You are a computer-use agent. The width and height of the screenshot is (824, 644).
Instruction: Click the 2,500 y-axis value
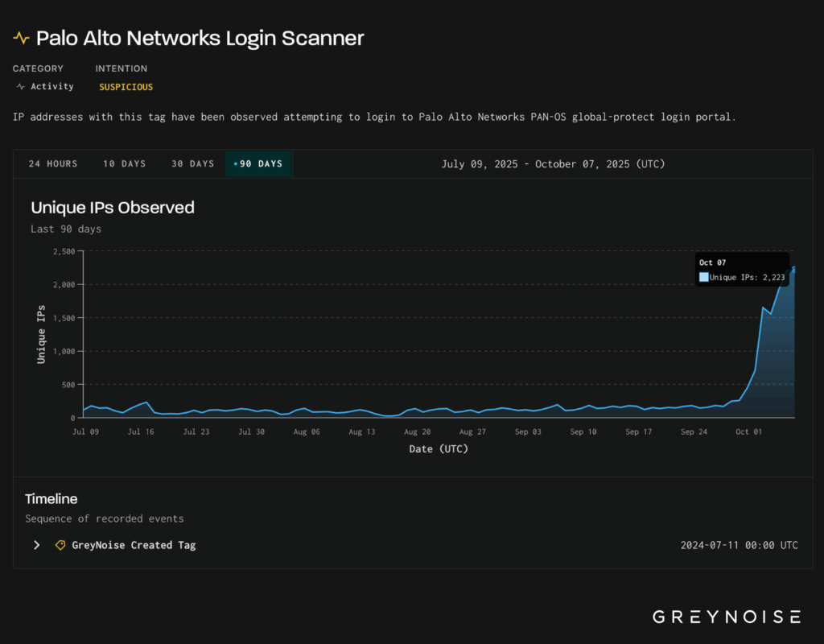click(x=64, y=252)
